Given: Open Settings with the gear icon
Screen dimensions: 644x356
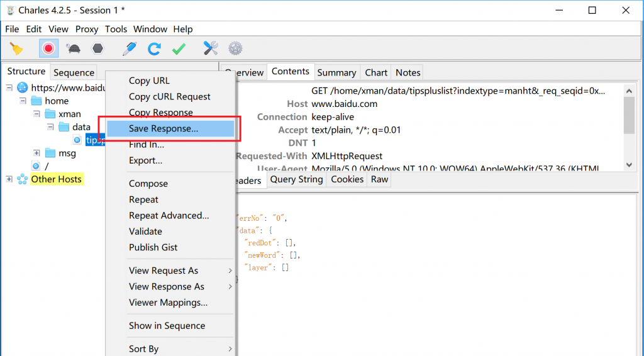Looking at the screenshot, I should pyautogui.click(x=235, y=48).
